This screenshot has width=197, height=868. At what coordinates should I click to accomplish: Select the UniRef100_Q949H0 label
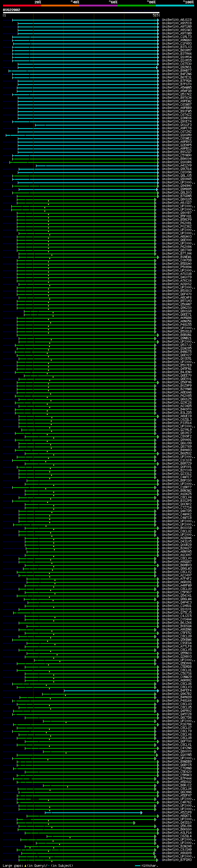tap(177, 186)
